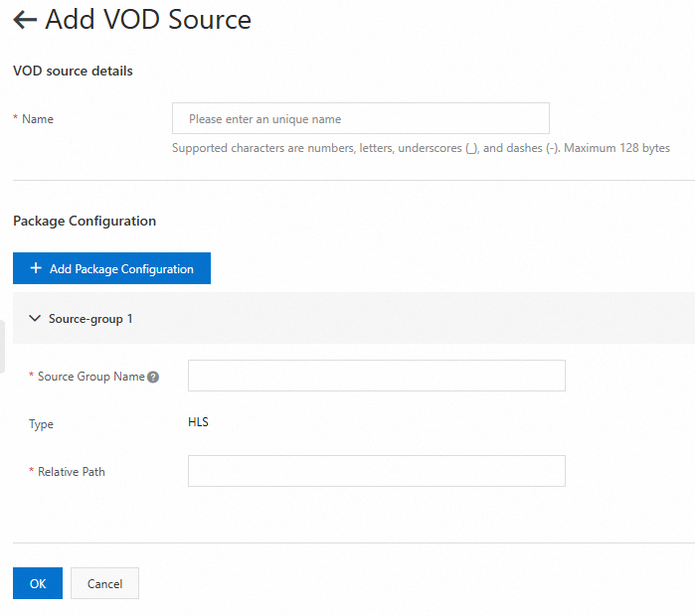
Task: Click the Name field label
Action: (x=38, y=119)
